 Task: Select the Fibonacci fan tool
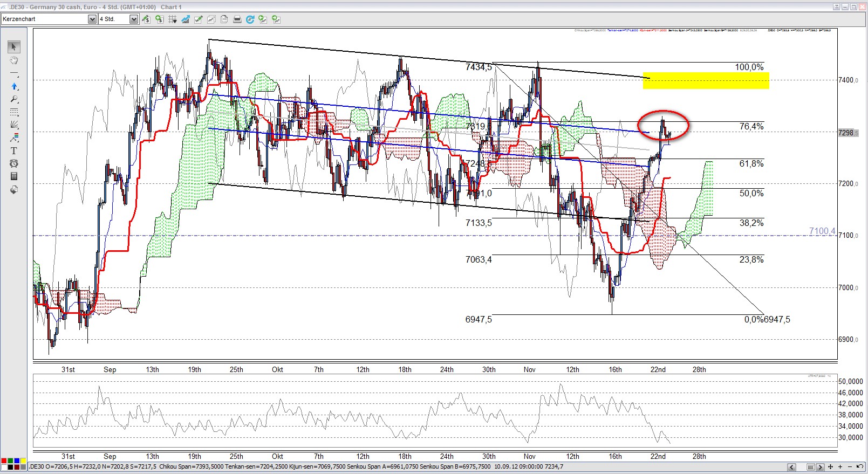(x=14, y=125)
